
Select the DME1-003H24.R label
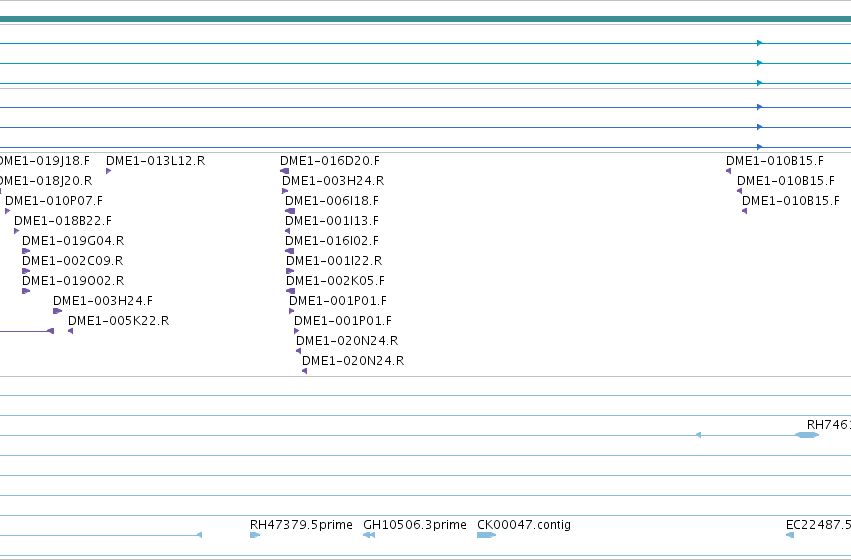click(x=333, y=181)
